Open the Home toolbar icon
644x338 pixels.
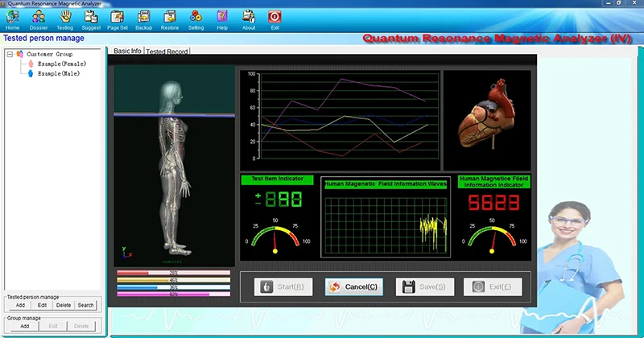coord(12,20)
